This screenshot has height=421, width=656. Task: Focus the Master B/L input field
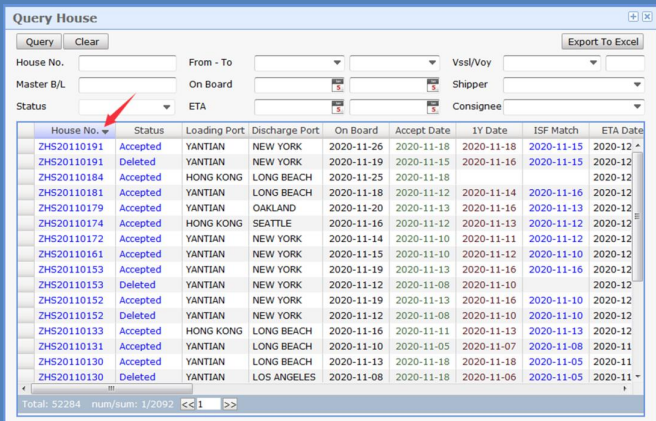(x=126, y=85)
